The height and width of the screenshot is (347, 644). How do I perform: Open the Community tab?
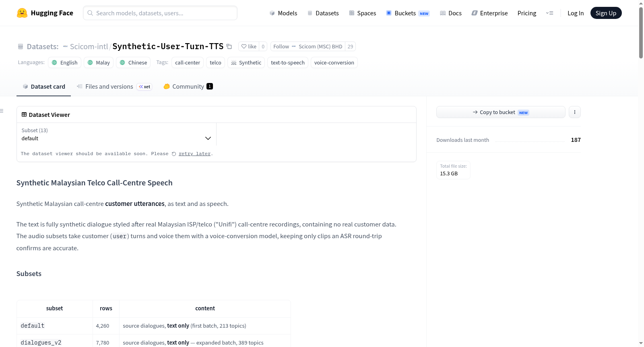[x=188, y=86]
